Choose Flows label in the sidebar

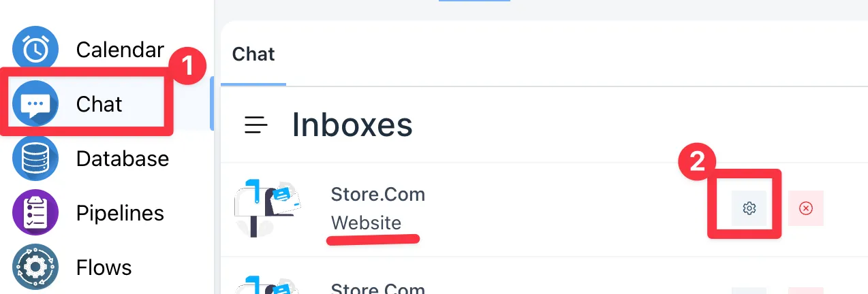[104, 267]
